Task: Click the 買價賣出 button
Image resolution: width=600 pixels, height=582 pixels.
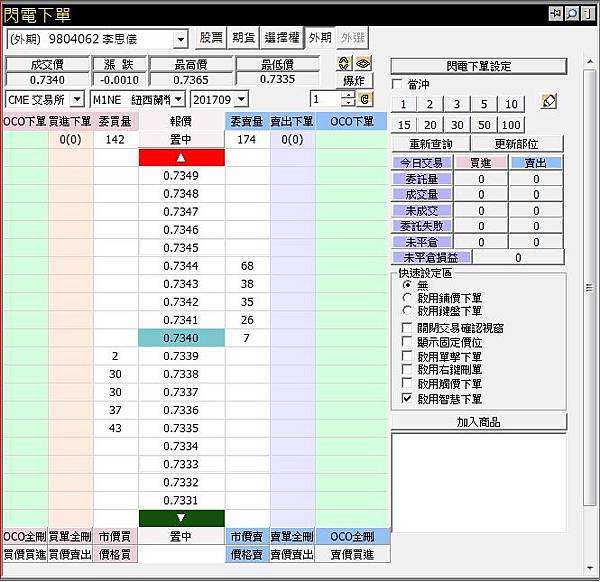Action: tap(70, 554)
